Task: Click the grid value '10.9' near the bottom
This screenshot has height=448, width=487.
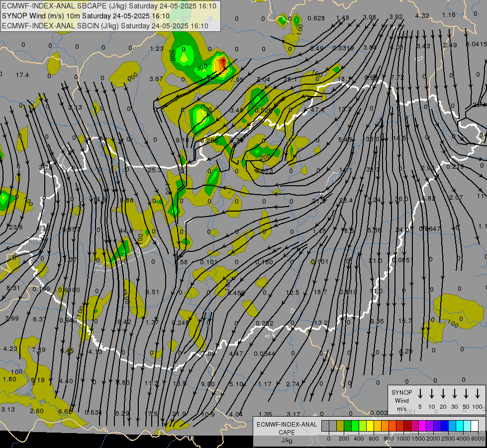Action: (208, 414)
